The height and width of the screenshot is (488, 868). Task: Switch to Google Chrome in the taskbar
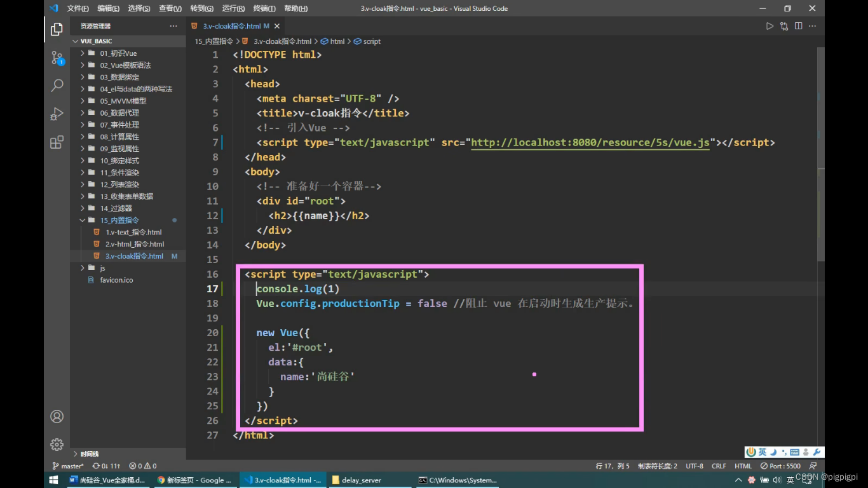[x=194, y=480]
